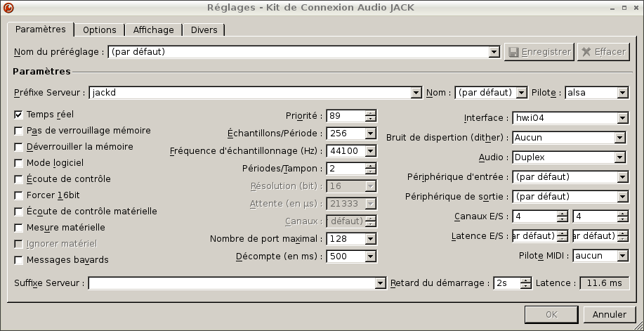Switch to the Options tab
Screen dimensions: 644x331
(x=99, y=30)
